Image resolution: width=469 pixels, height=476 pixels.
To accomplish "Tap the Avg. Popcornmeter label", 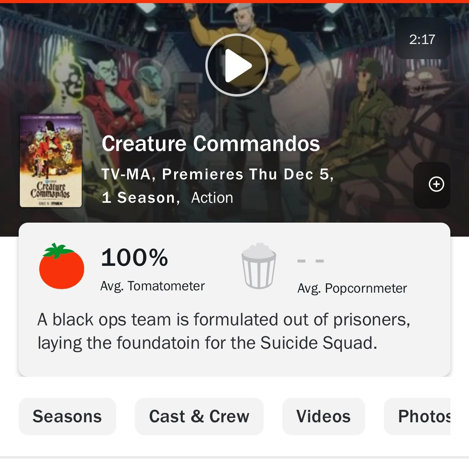I will tap(352, 288).
